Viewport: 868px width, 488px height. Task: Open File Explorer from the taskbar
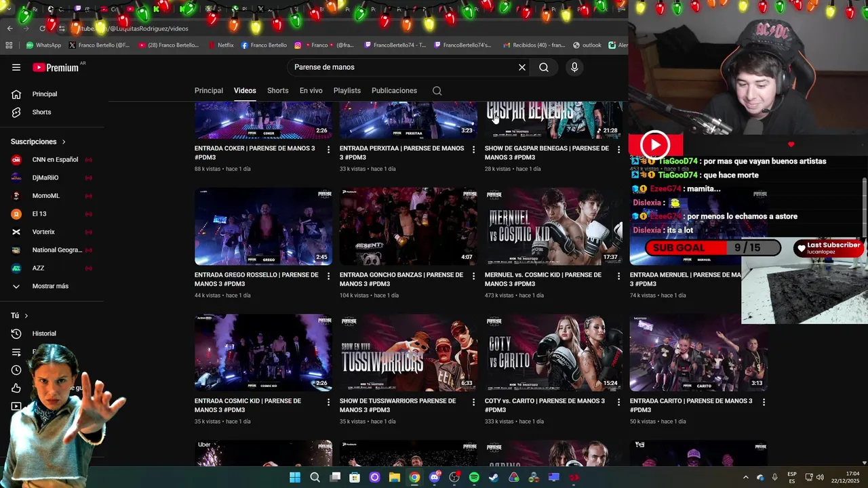click(395, 477)
